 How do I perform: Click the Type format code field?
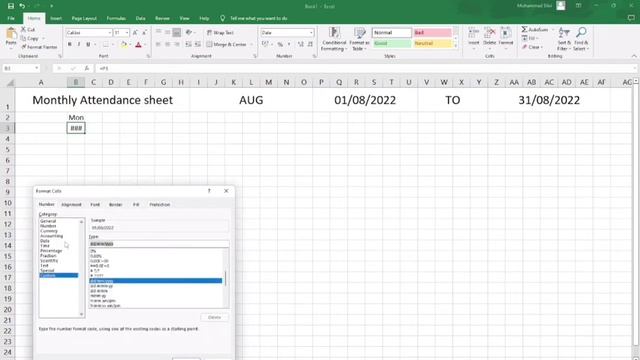tap(159, 244)
